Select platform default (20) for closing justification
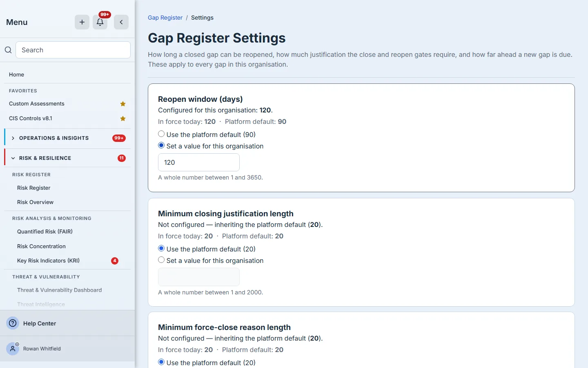The image size is (588, 368). click(161, 248)
